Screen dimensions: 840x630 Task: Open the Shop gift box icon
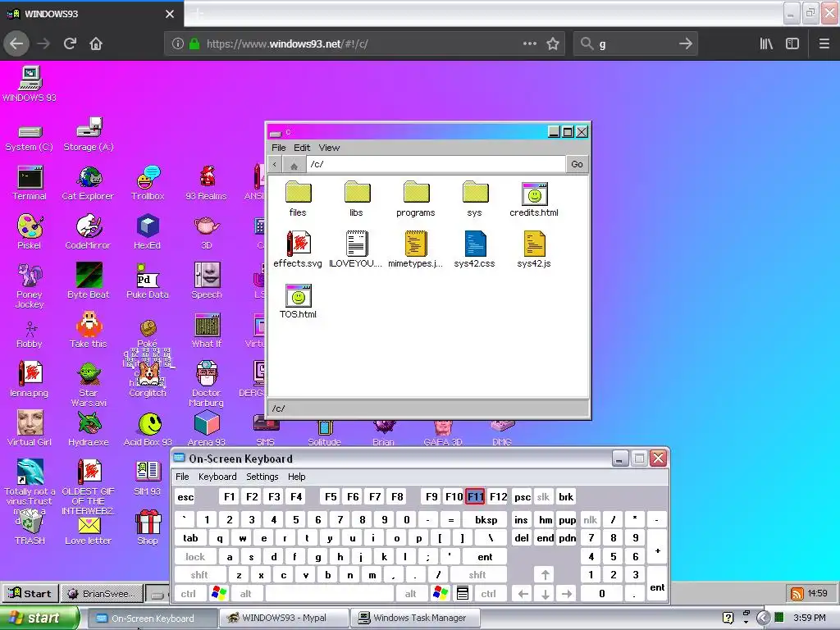[148, 527]
